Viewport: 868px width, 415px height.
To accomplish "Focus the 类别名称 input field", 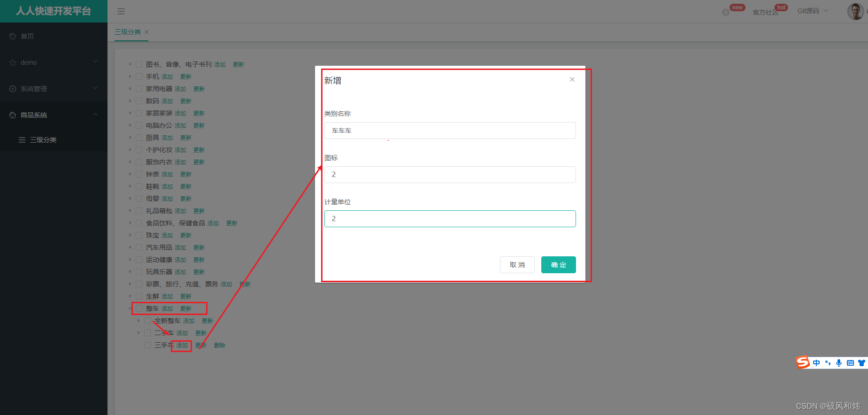I will click(x=450, y=131).
